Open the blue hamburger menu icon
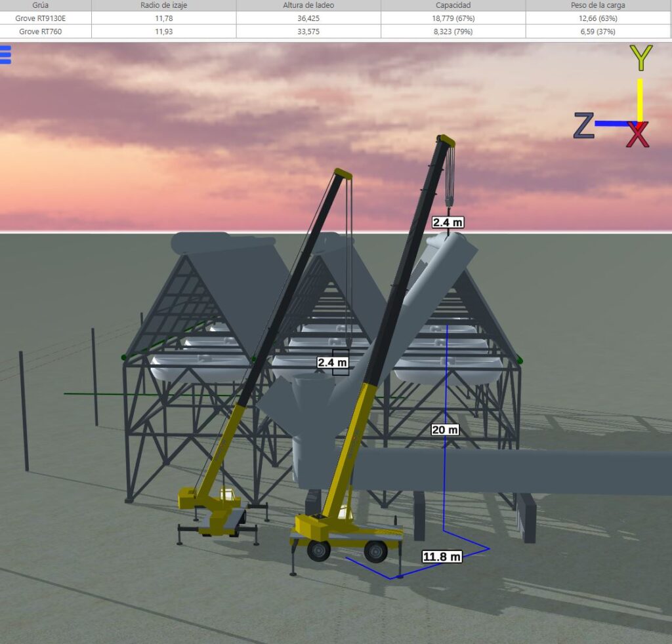Image resolution: width=672 pixels, height=644 pixels. [5, 55]
